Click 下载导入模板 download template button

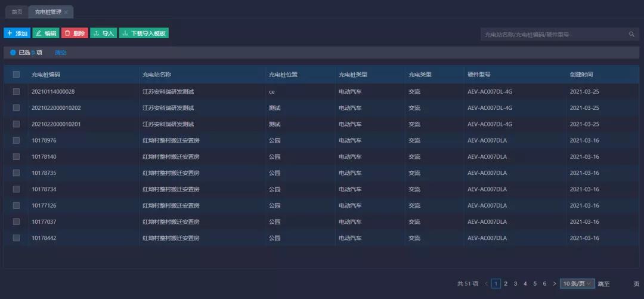(144, 33)
